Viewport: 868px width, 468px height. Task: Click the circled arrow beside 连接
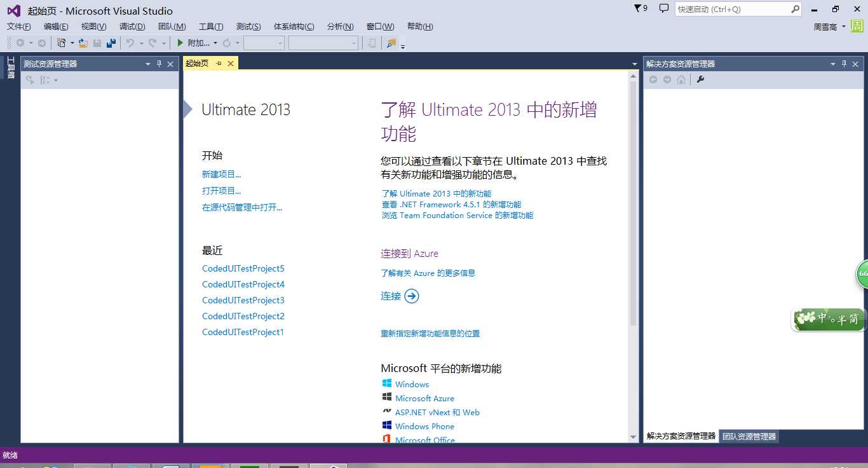412,296
